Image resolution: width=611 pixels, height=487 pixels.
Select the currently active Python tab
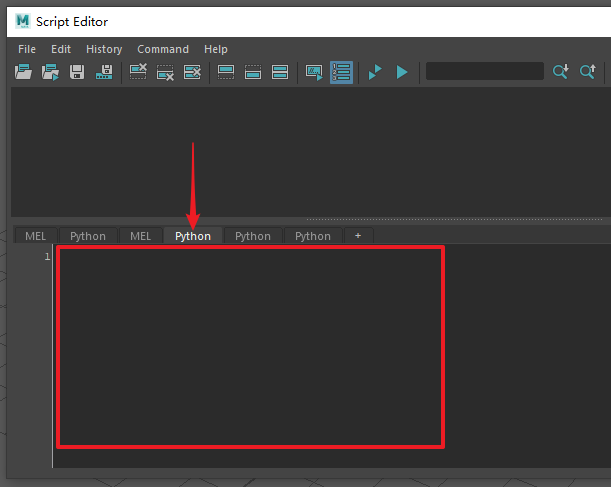(x=193, y=236)
